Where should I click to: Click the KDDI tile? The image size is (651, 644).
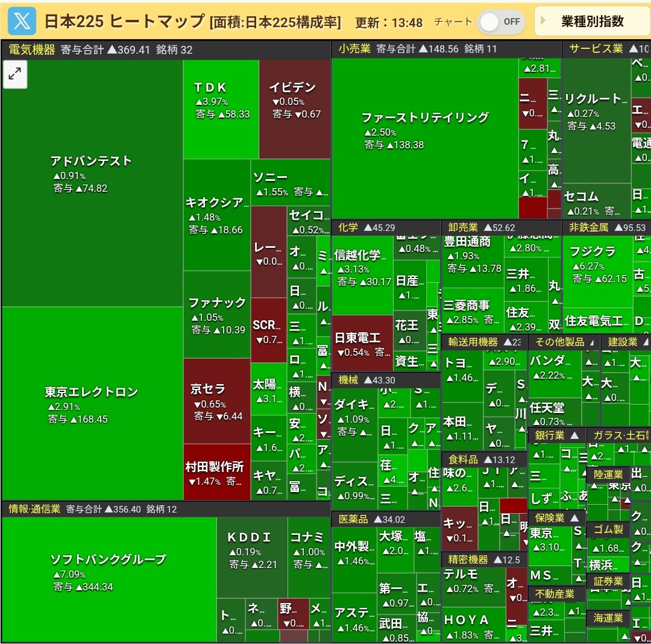pos(252,557)
